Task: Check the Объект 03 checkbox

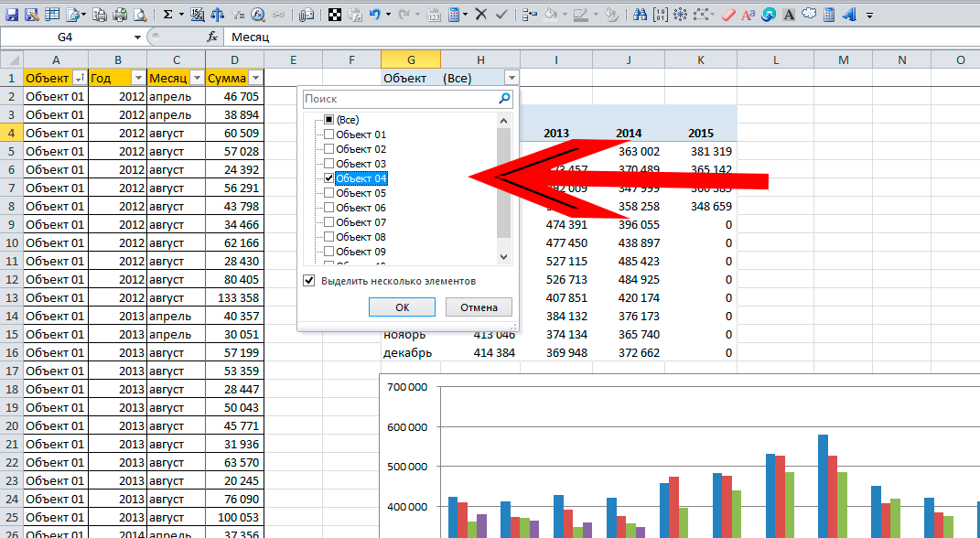Action: pos(329,164)
